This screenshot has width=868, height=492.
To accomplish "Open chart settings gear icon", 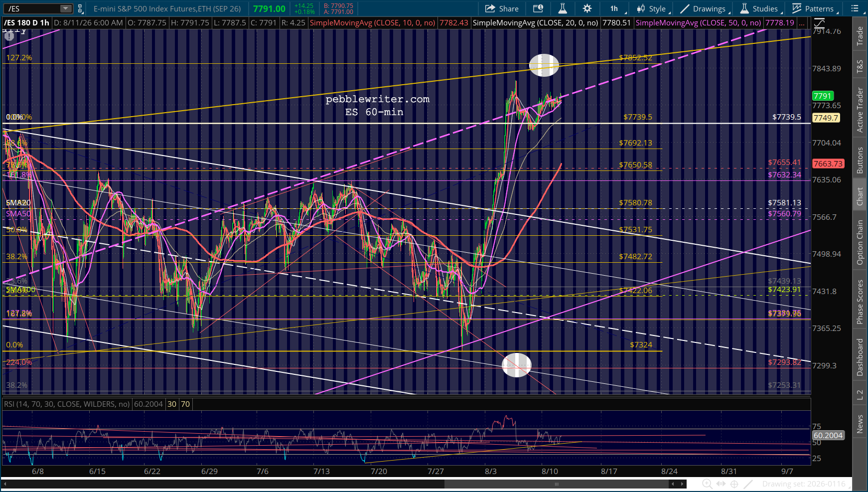I will pyautogui.click(x=587, y=8).
